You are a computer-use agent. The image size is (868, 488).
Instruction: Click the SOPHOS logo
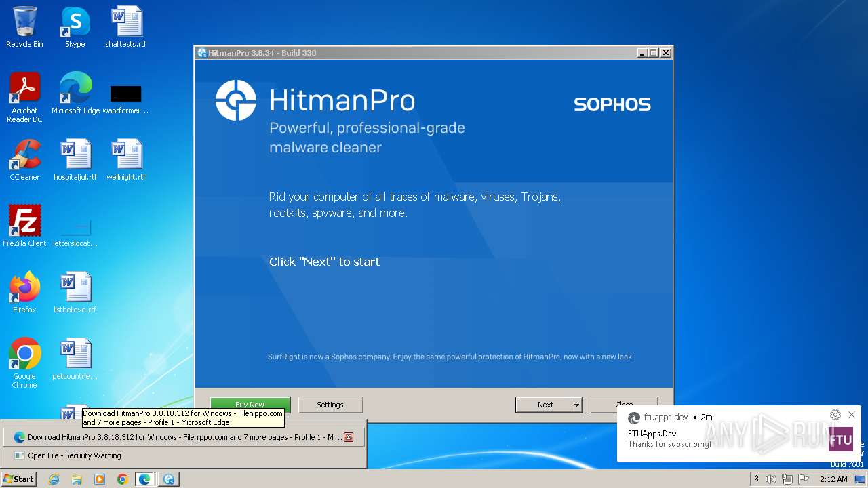point(612,104)
